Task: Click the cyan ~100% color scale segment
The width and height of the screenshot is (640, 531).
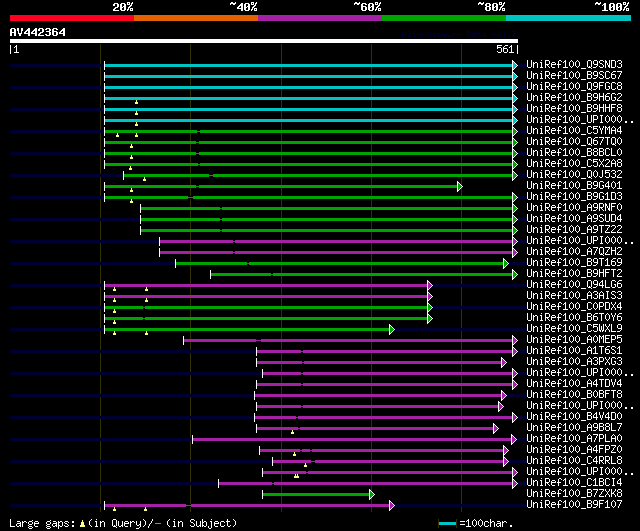Action: tap(569, 18)
